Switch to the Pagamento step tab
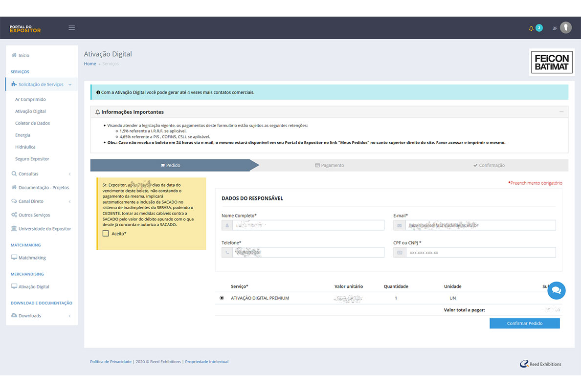This screenshot has width=581, height=392. tap(330, 166)
